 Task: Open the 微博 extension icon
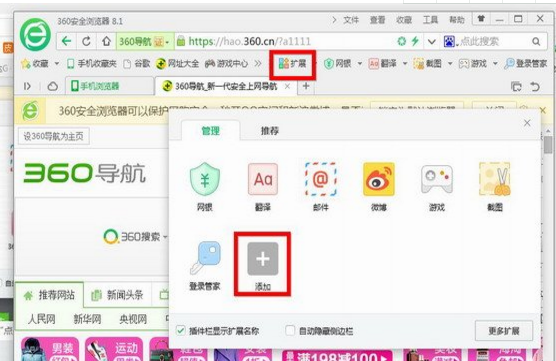point(379,187)
